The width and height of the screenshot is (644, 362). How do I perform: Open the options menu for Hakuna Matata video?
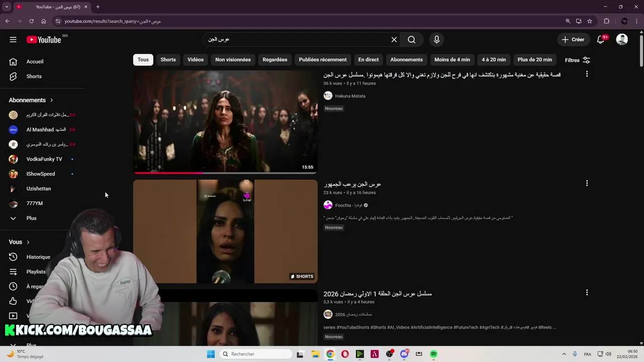[587, 74]
